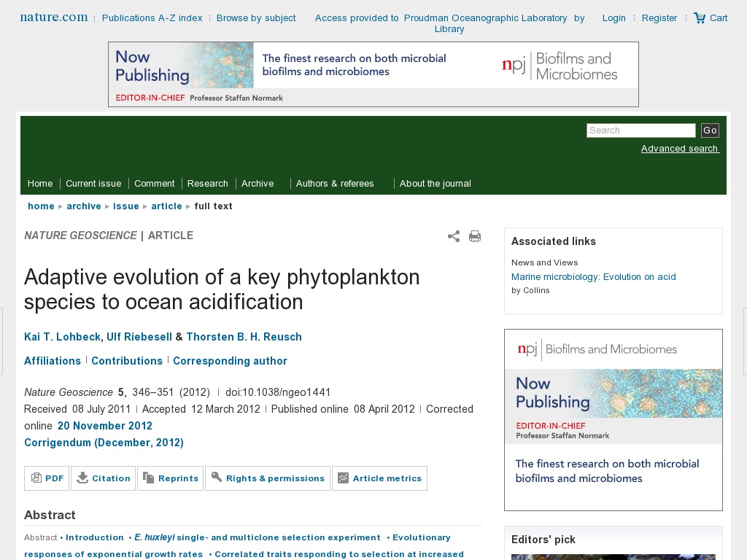Open the Archive menu
The image size is (747, 560).
[x=258, y=184]
